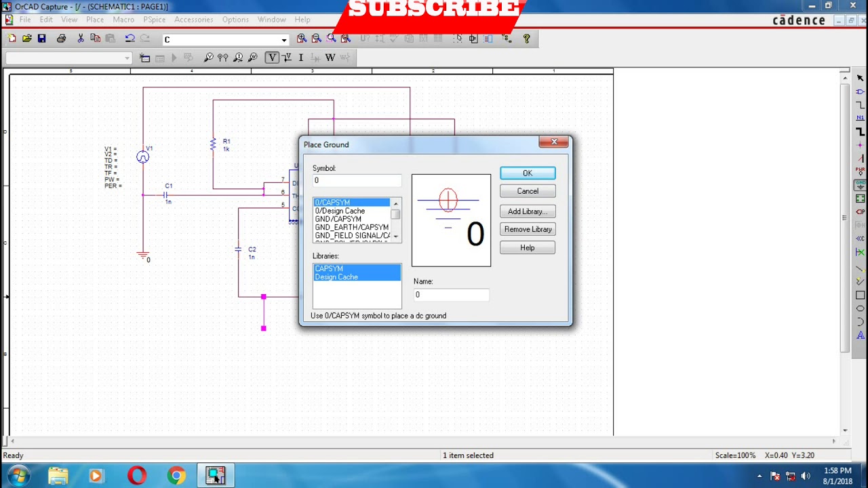Image resolution: width=868 pixels, height=488 pixels.
Task: Choose the Place Net Alias N1 tool
Action: click(860, 118)
